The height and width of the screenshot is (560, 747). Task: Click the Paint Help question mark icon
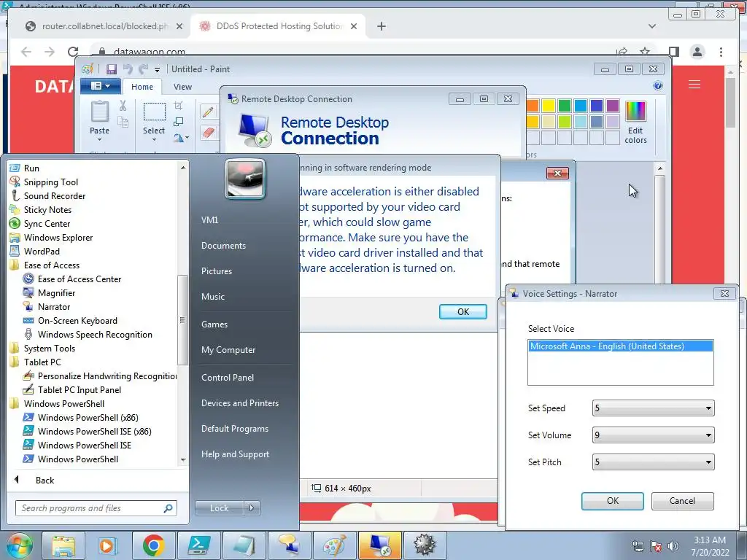(x=658, y=86)
